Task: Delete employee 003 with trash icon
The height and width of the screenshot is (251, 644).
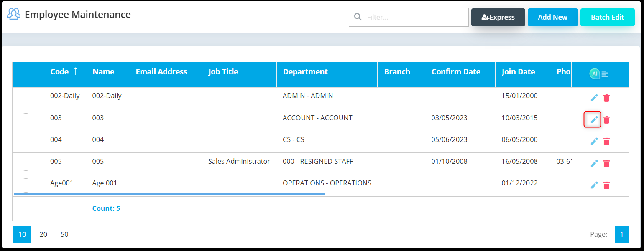Action: pos(606,119)
